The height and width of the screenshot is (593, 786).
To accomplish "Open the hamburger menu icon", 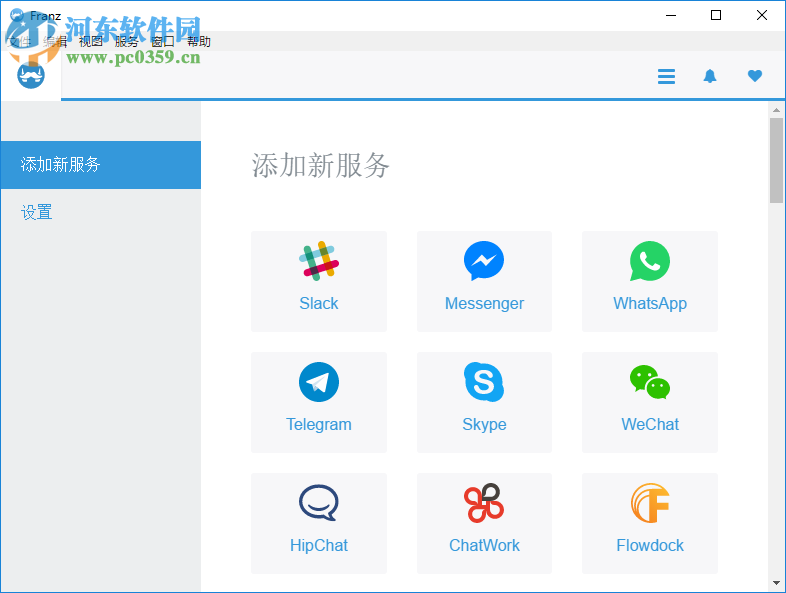I will (x=666, y=76).
